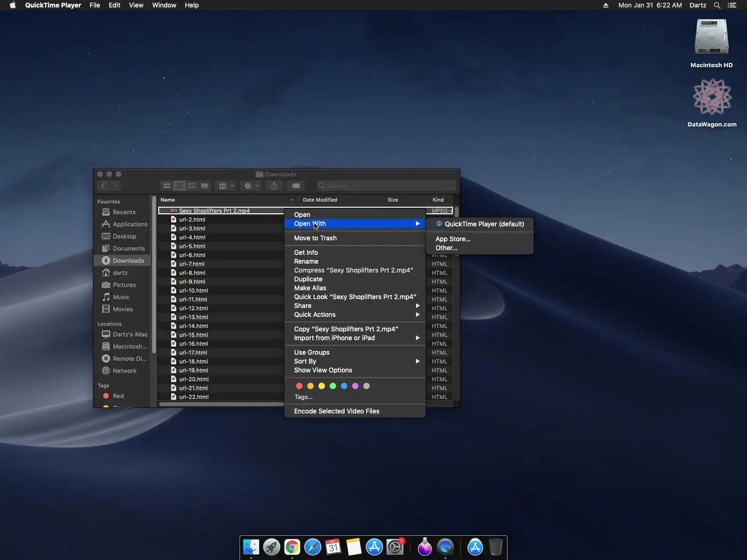This screenshot has width=747, height=560.
Task: Apply the purple tag color dot
Action: click(x=355, y=386)
